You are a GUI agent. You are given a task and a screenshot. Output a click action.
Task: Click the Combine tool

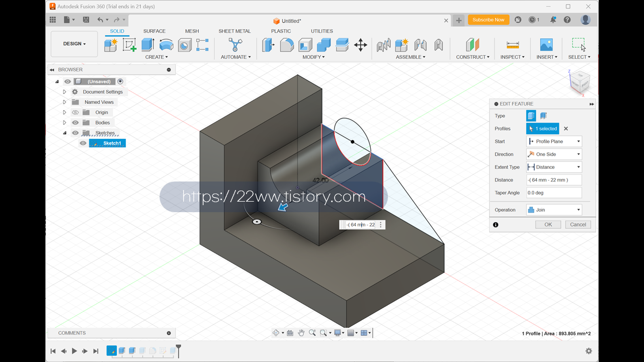point(324,45)
